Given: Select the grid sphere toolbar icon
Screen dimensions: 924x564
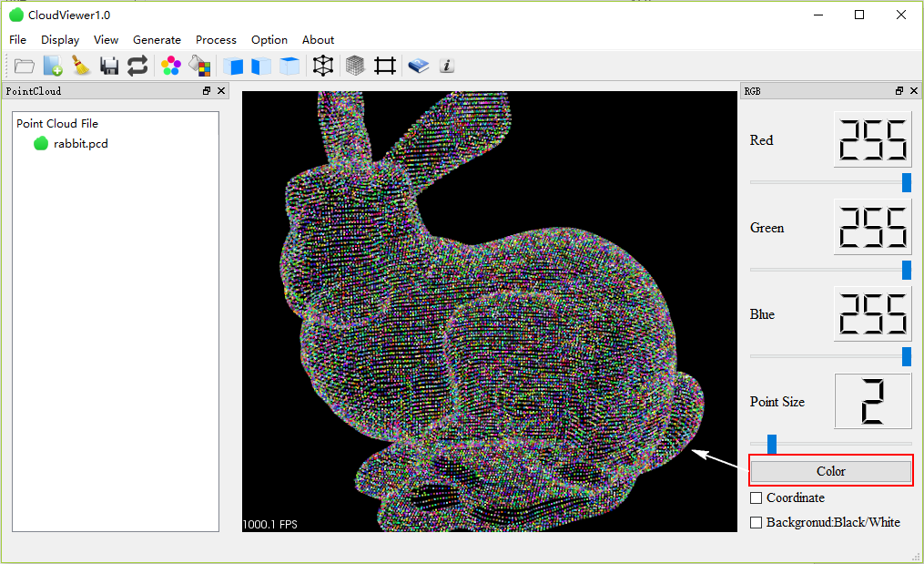Looking at the screenshot, I should click(x=354, y=65).
